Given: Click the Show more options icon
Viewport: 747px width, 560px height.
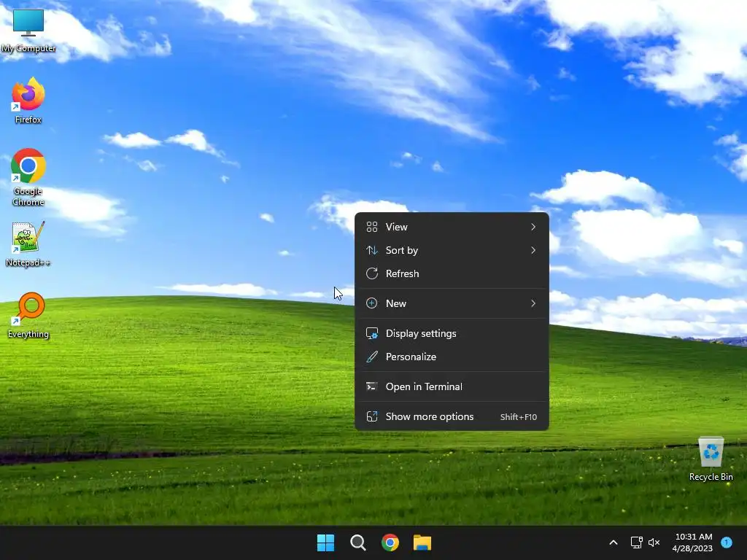Looking at the screenshot, I should tap(372, 416).
